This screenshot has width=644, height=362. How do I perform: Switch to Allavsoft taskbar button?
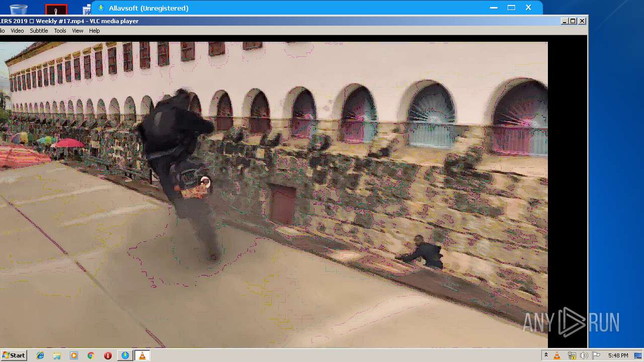tap(125, 355)
